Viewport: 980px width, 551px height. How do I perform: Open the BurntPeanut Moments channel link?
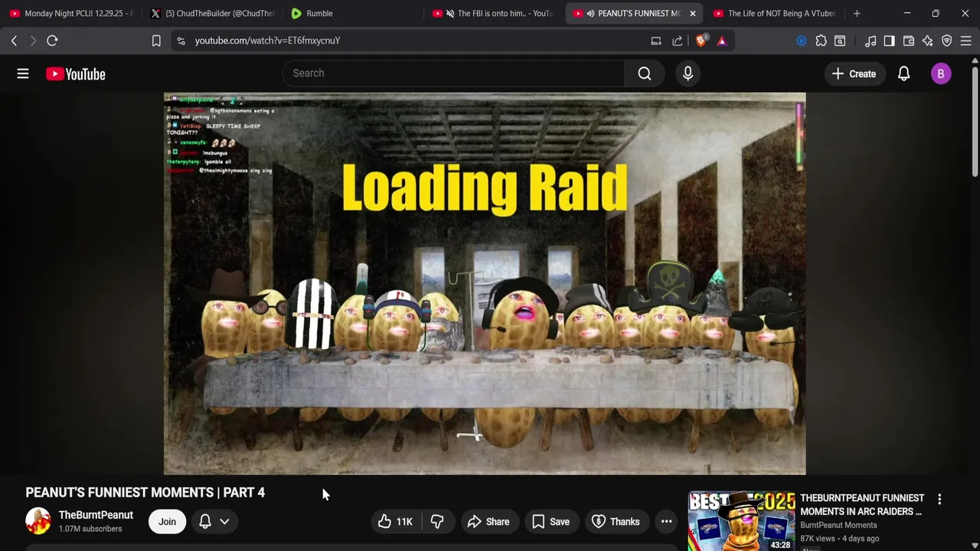click(838, 525)
